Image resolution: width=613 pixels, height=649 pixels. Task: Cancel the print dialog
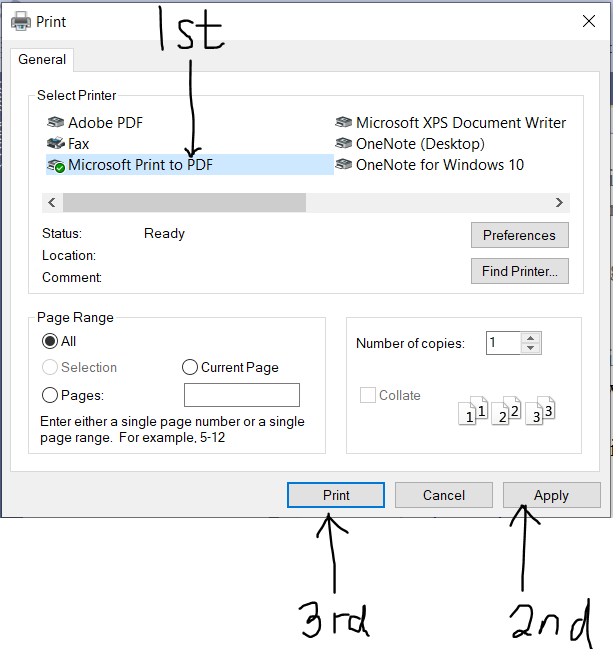point(444,495)
